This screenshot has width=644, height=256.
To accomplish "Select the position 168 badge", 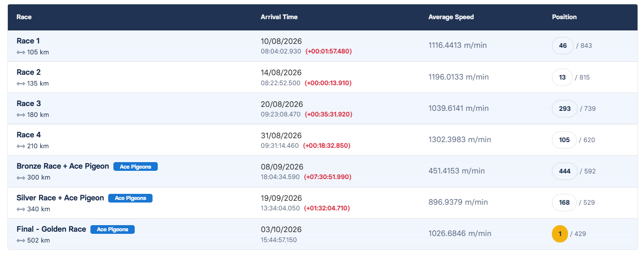I will click(564, 203).
